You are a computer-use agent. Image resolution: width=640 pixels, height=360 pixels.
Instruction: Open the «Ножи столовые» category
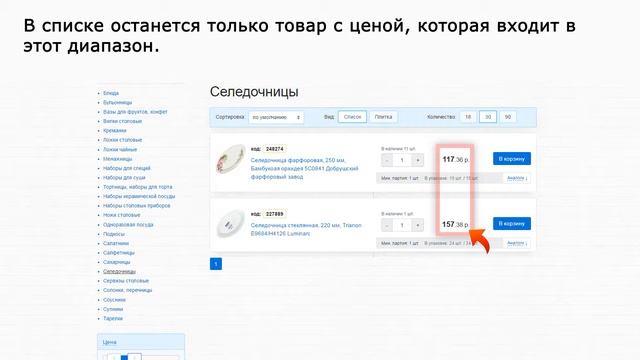coord(121,215)
